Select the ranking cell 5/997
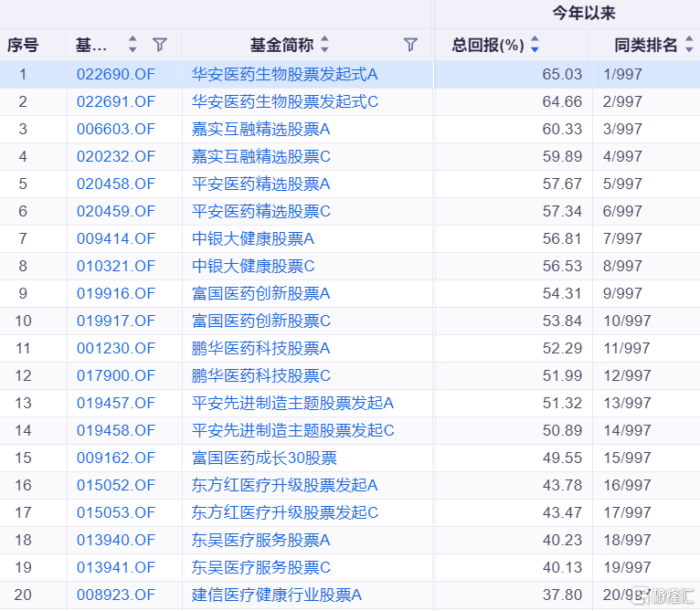This screenshot has width=700, height=611. click(x=622, y=184)
